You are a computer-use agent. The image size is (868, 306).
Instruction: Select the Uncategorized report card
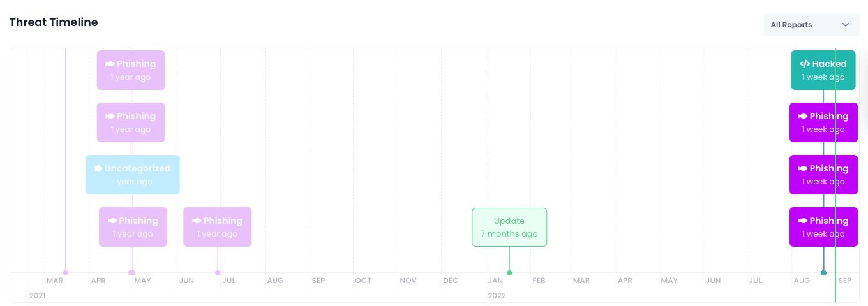tap(133, 175)
